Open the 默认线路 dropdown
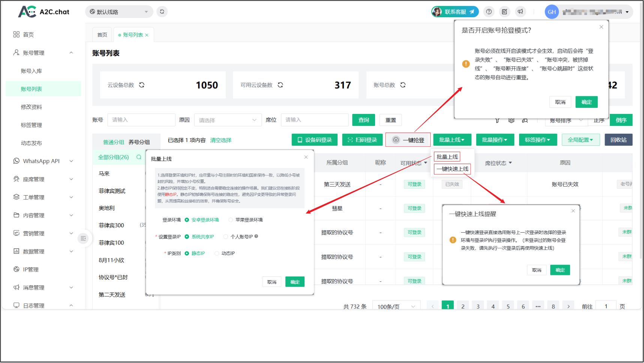644x363 pixels. click(119, 12)
